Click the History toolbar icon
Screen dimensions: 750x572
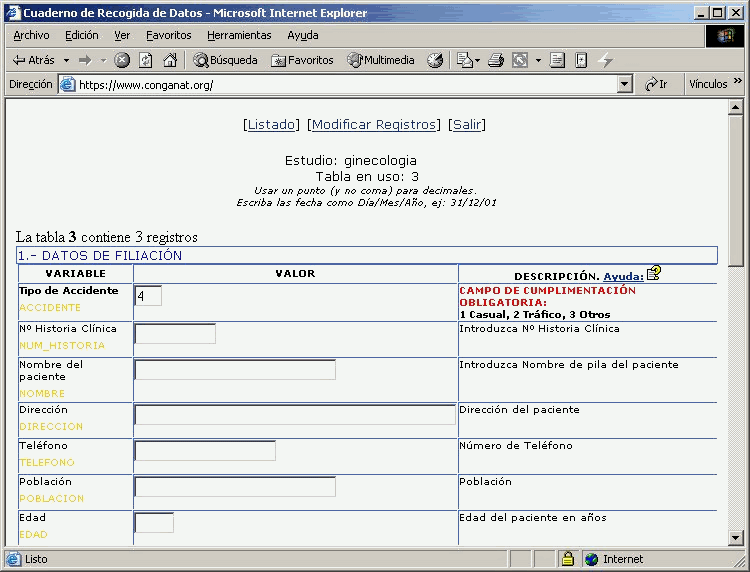click(x=435, y=60)
